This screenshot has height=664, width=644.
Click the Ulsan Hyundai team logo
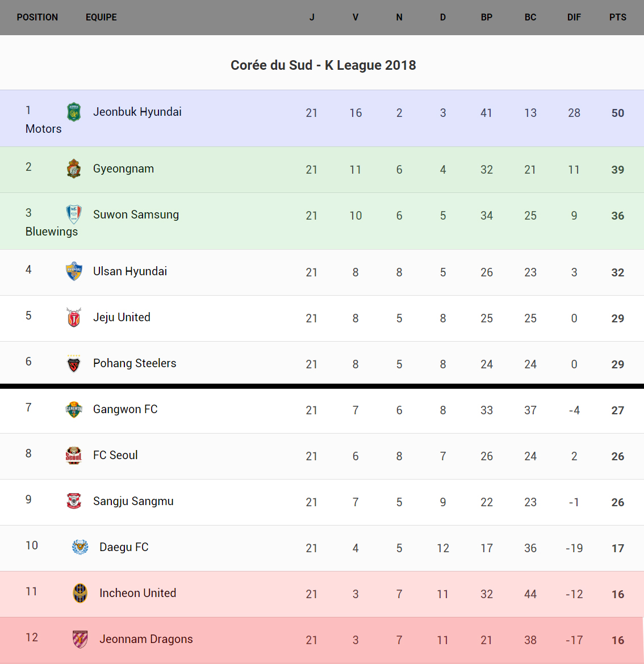pyautogui.click(x=74, y=271)
